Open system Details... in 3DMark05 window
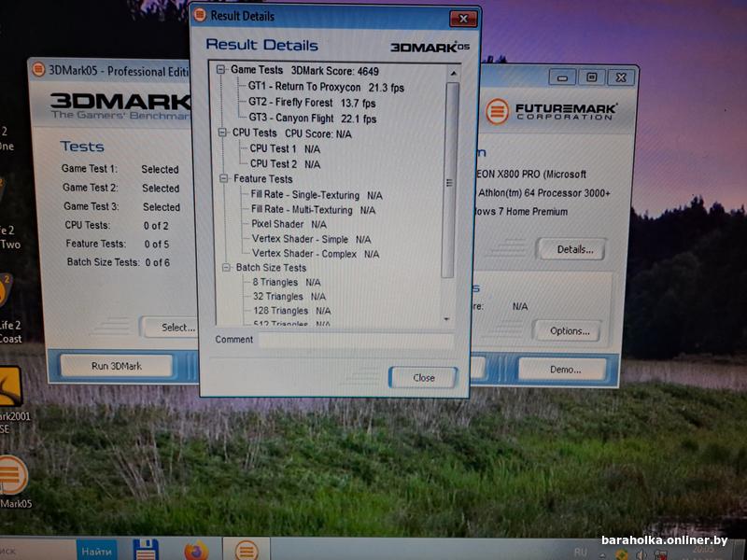Viewport: 747px width, 560px height. click(571, 249)
